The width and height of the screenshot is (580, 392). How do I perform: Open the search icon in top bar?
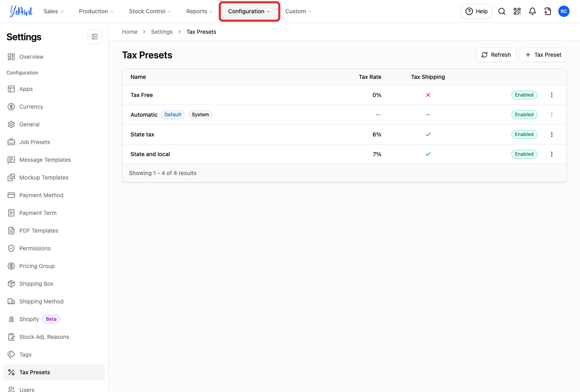click(x=502, y=11)
